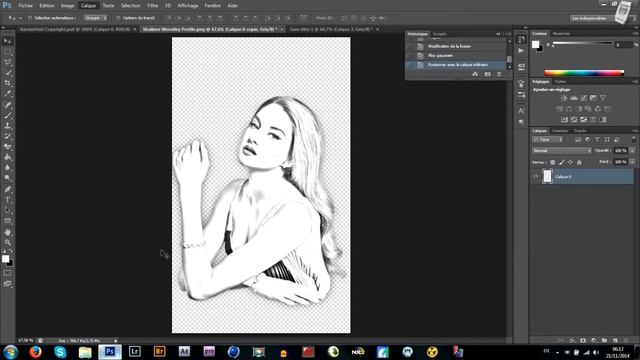Image resolution: width=640 pixels, height=360 pixels.
Task: Switch to the Styles tab
Action: (x=560, y=82)
